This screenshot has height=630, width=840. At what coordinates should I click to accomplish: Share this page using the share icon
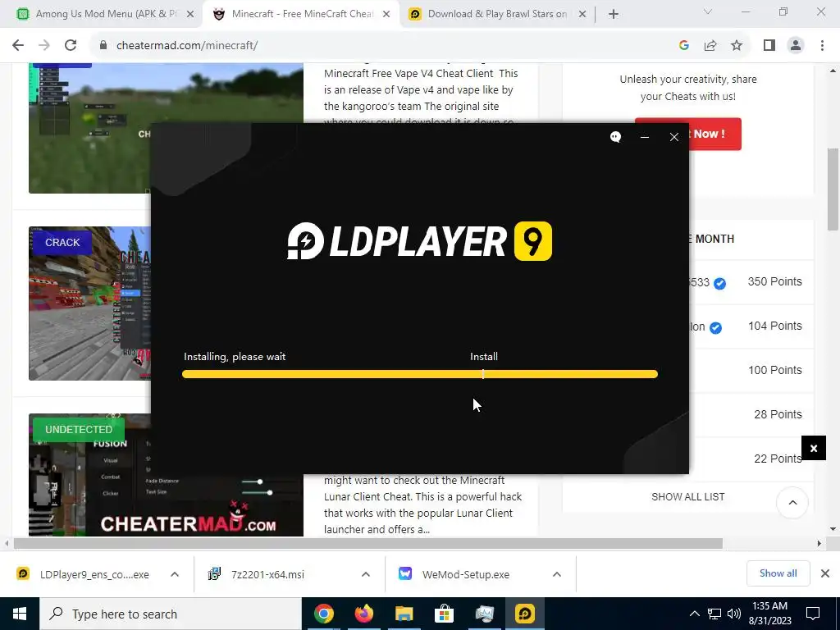(x=710, y=46)
